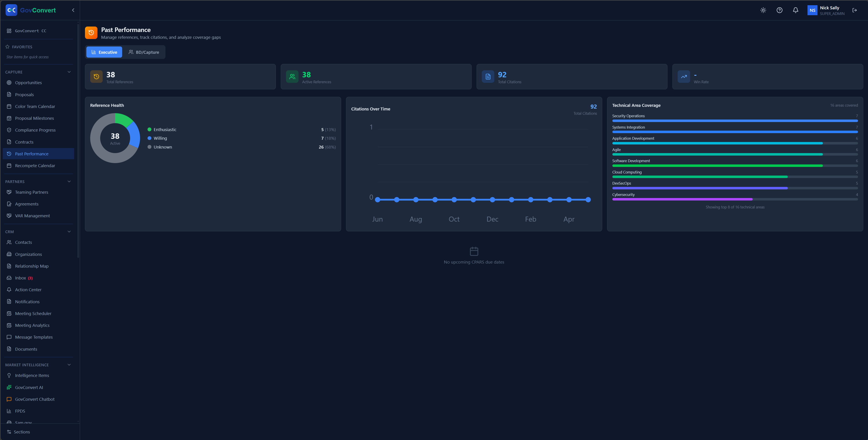Click the Meeting Scheduler calendar-clock icon

[9, 314]
